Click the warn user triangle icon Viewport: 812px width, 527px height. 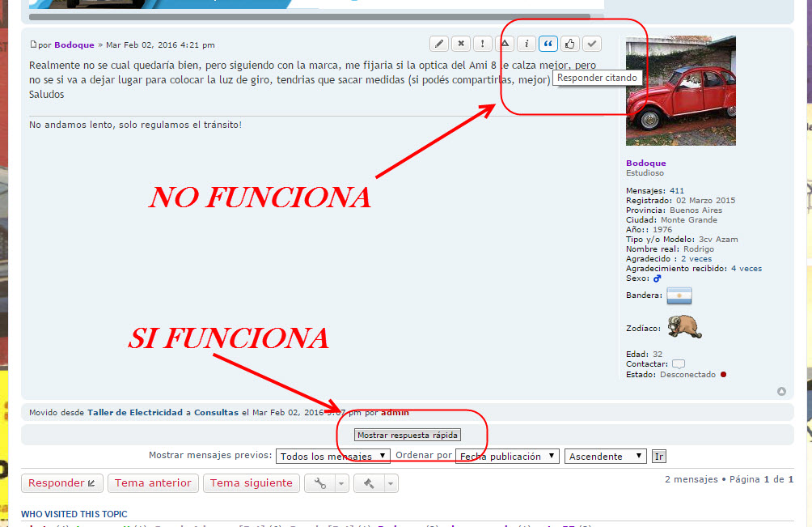pyautogui.click(x=505, y=44)
